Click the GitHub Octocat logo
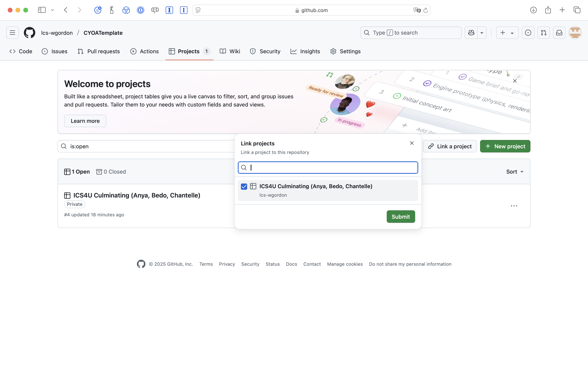Image resolution: width=588 pixels, height=367 pixels. point(29,33)
